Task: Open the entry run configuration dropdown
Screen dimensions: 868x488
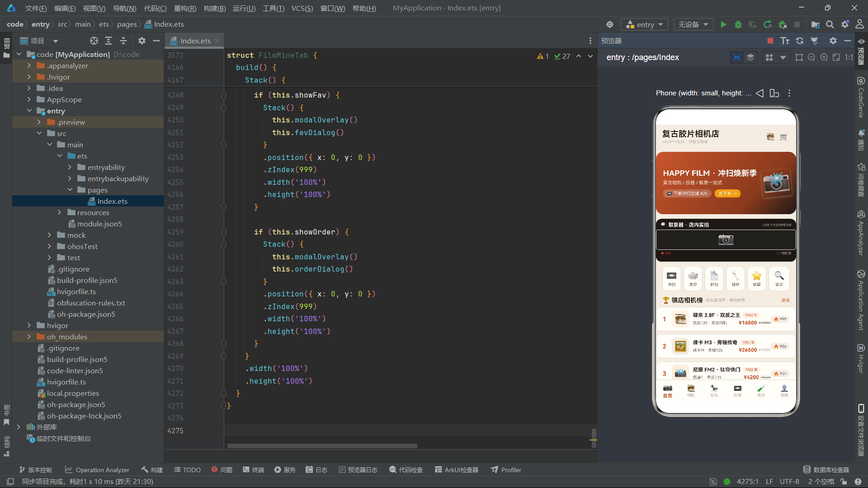Action: 645,24
